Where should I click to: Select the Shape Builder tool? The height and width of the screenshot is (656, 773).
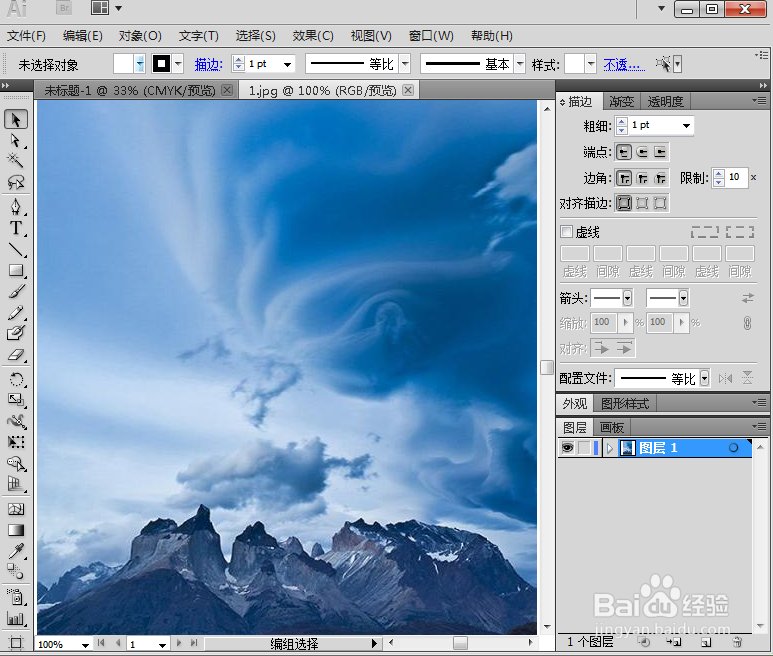coord(16,463)
